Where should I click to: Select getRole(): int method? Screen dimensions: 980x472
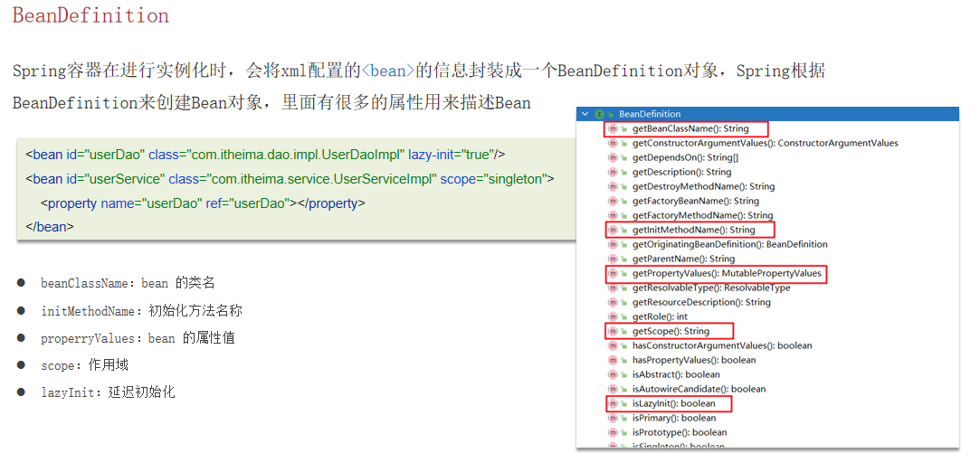point(660,316)
